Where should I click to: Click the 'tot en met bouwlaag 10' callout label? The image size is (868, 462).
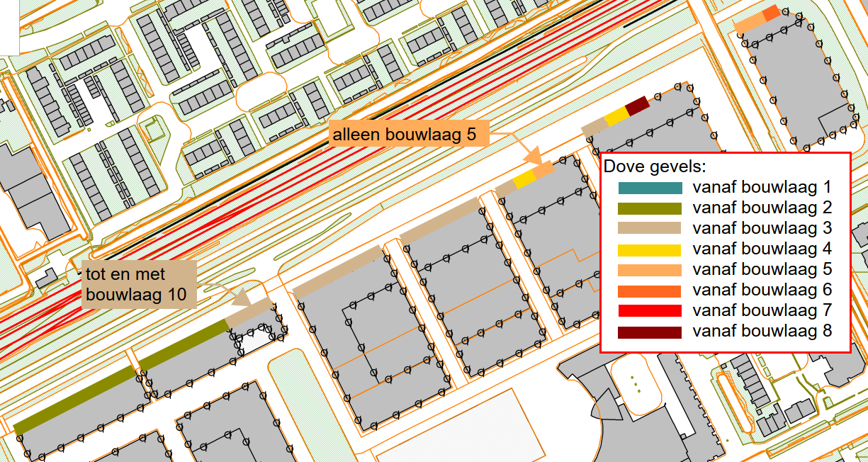click(x=140, y=284)
